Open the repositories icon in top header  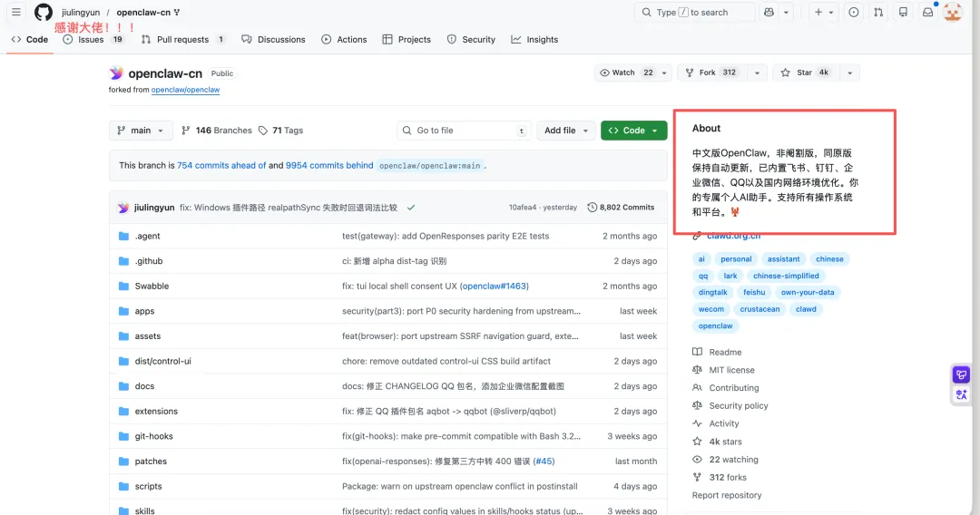coord(903,12)
